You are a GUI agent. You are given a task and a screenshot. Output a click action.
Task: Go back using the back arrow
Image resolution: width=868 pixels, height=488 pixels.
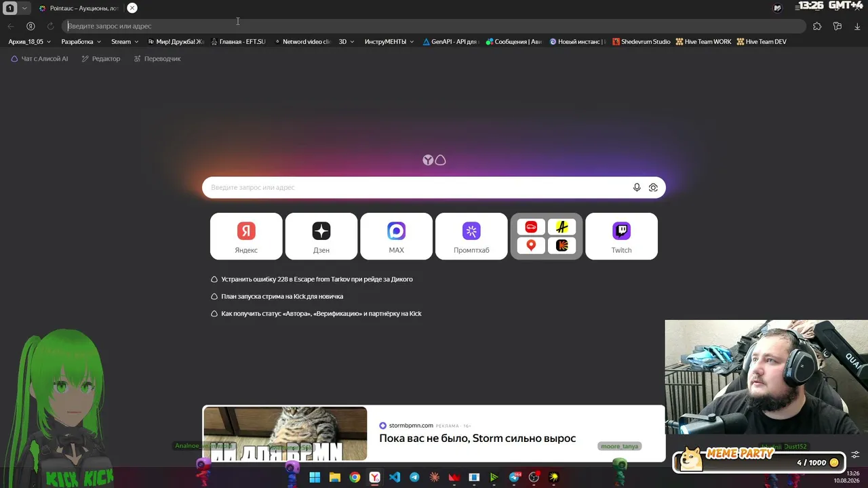pos(11,26)
